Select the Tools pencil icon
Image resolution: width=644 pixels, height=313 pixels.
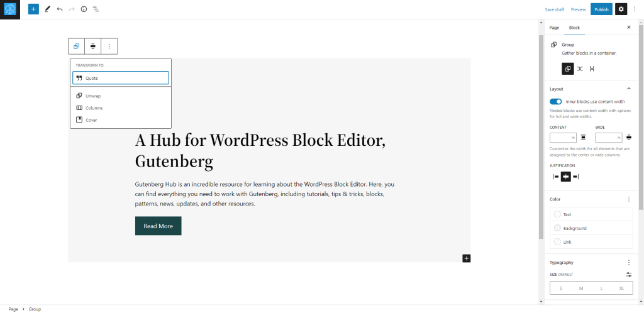(x=47, y=9)
